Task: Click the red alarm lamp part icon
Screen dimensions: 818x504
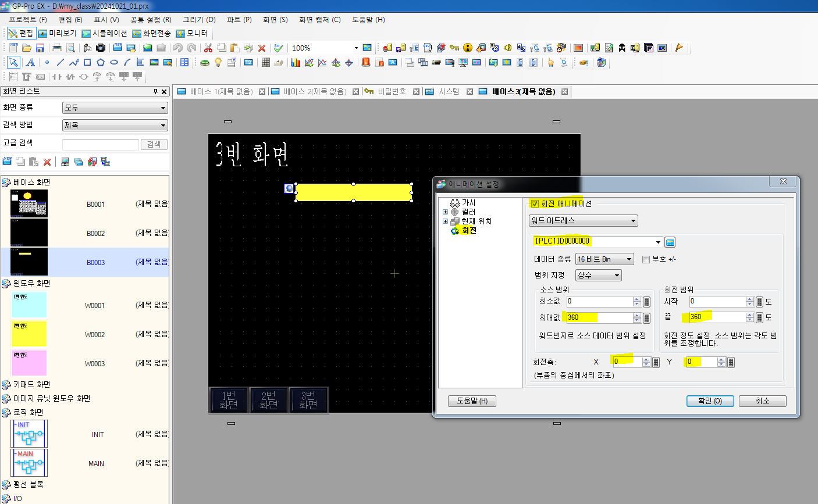Action: pyautogui.click(x=366, y=62)
